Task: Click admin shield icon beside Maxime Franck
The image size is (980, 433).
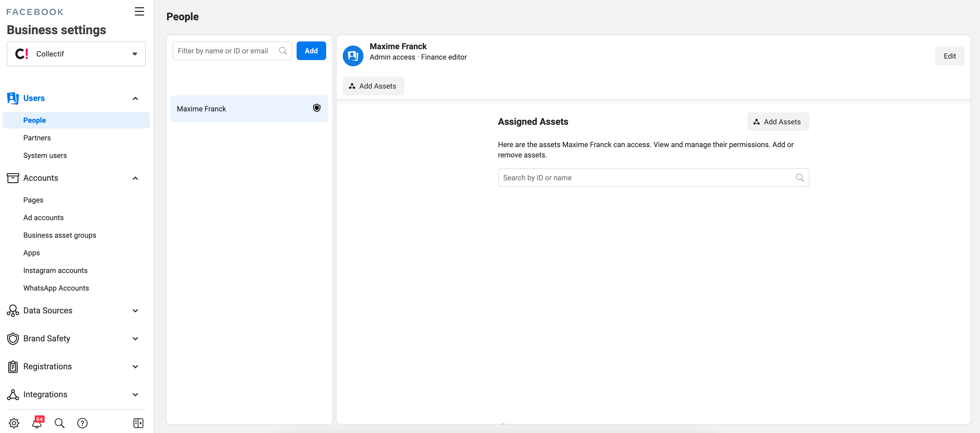Action: coord(317,108)
